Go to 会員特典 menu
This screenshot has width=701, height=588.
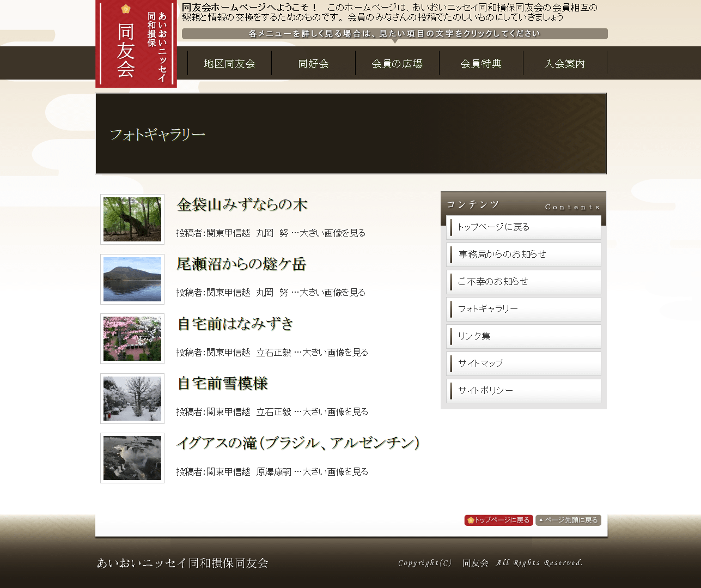pyautogui.click(x=481, y=64)
